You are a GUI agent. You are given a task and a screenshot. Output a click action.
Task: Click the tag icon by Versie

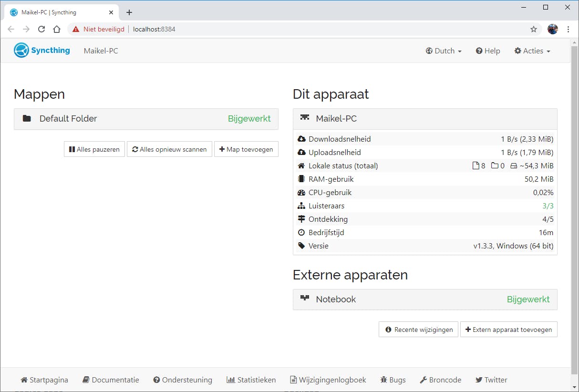[301, 246]
